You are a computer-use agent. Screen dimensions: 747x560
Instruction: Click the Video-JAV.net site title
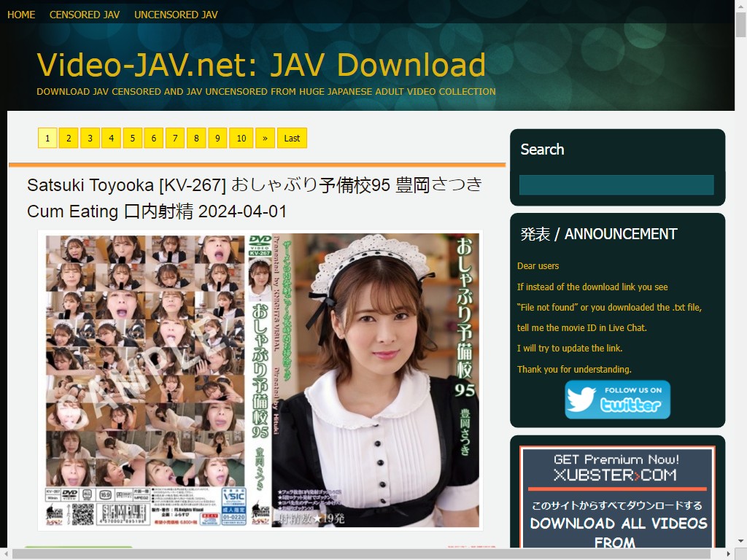[x=261, y=65]
